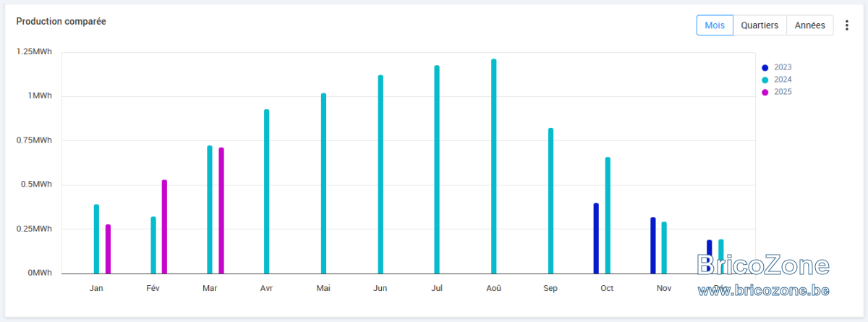Image resolution: width=868 pixels, height=322 pixels.
Task: Toggle the 2025 legend series
Action: 777,92
